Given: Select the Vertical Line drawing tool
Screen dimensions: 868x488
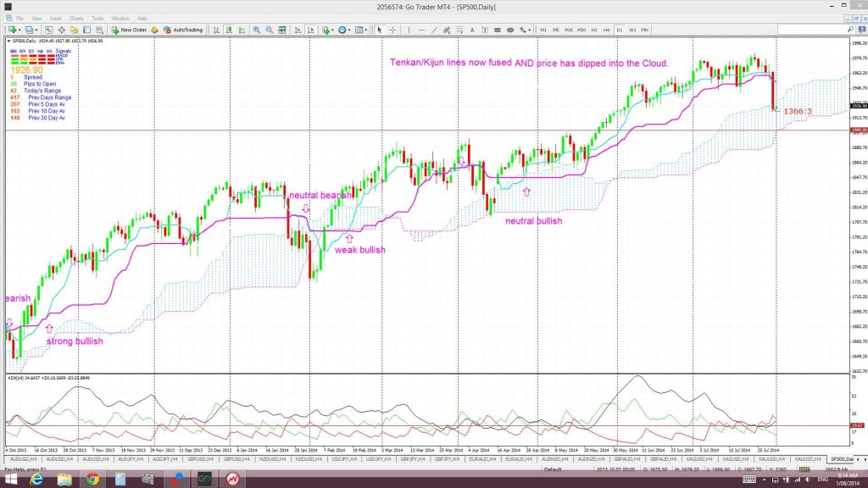Looking at the screenshot, I should pyautogui.click(x=409, y=30).
